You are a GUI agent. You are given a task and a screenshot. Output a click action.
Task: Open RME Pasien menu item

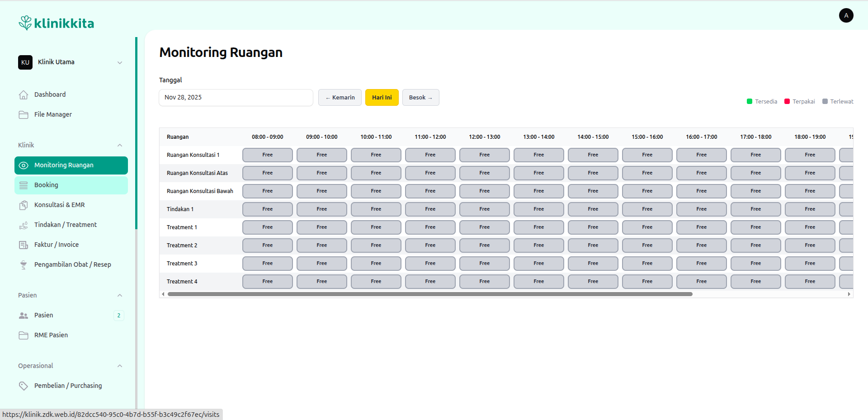(x=51, y=335)
